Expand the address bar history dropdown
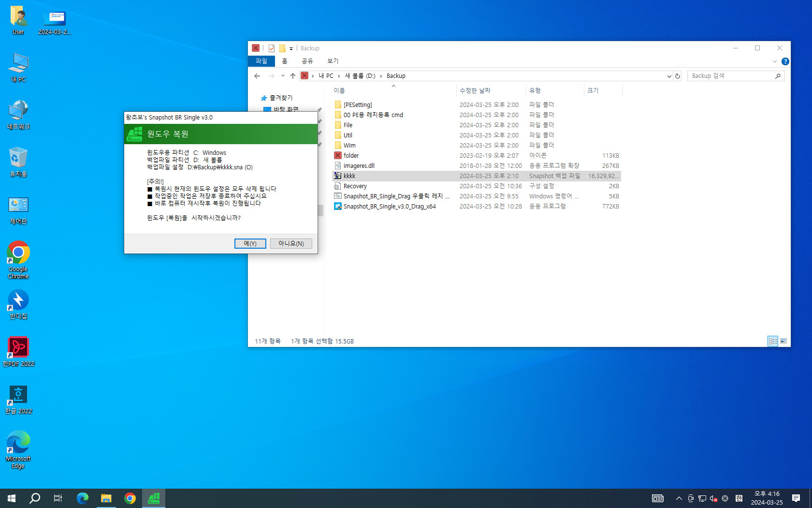This screenshot has width=812, height=508. (669, 76)
